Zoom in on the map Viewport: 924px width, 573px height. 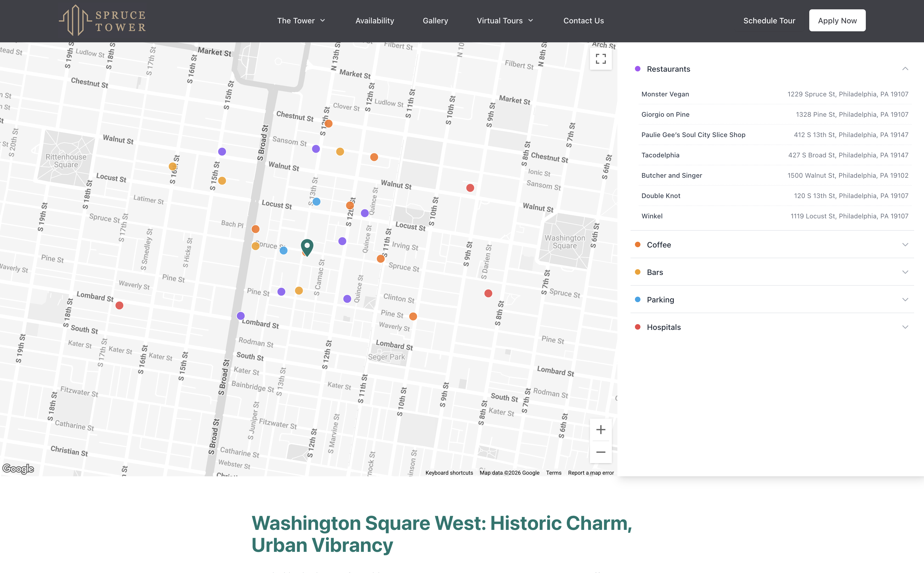click(x=601, y=429)
